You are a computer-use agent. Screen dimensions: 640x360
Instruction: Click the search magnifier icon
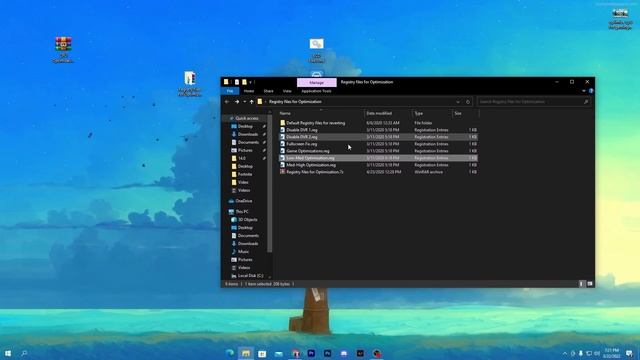pos(586,102)
